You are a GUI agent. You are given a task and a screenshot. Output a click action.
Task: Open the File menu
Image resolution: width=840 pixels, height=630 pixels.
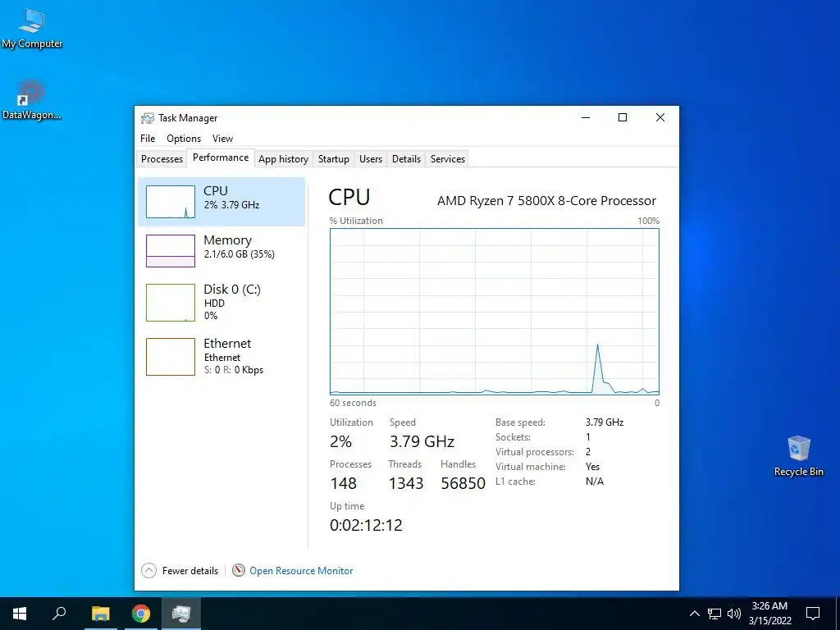coord(148,138)
